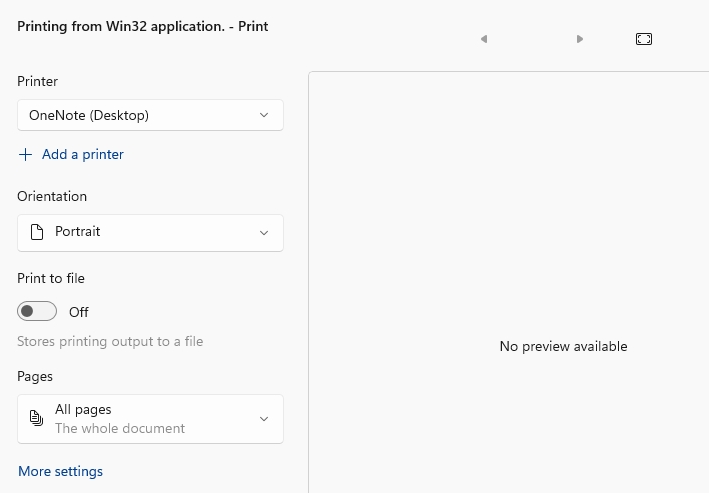709x493 pixels.
Task: Click the No preview available text
Action: (563, 346)
